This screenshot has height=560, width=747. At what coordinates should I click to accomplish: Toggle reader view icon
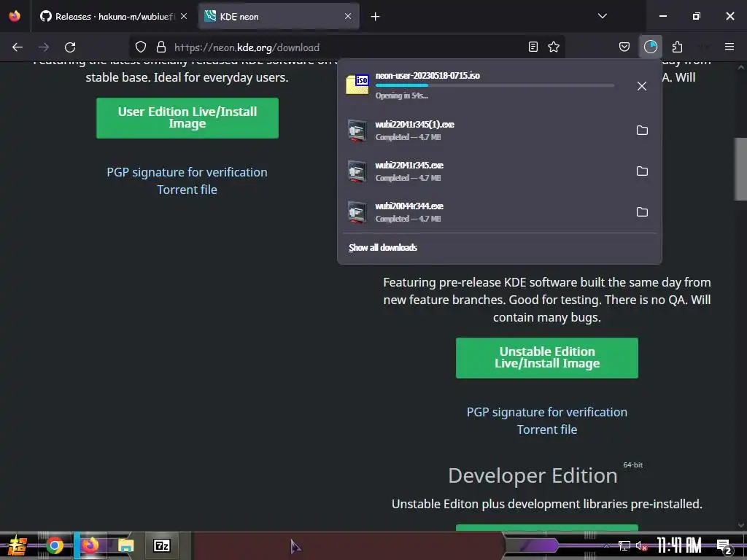[533, 47]
